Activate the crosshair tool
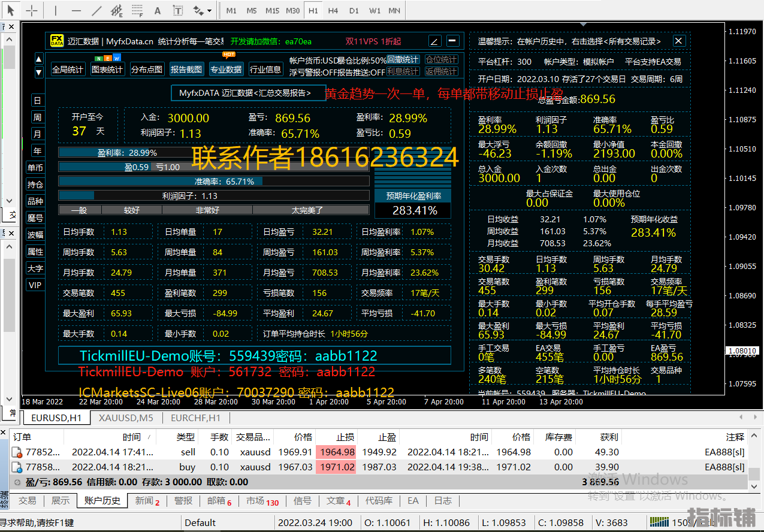The image size is (764, 532). [x=32, y=10]
